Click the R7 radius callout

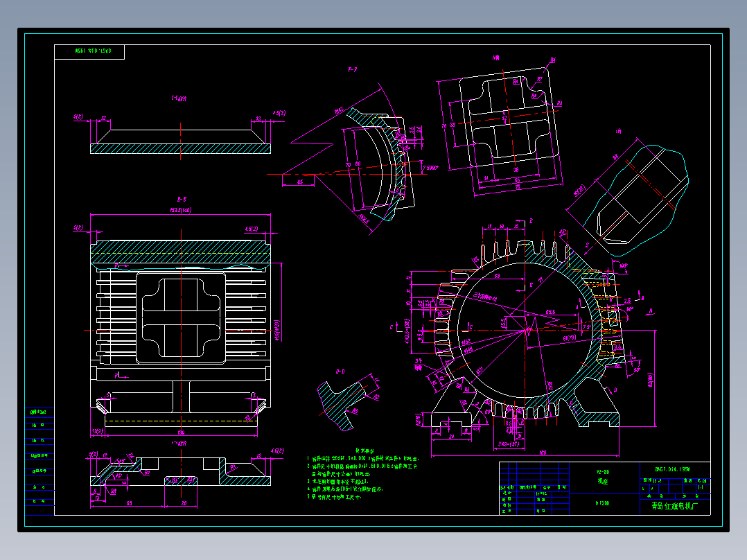click(x=540, y=80)
